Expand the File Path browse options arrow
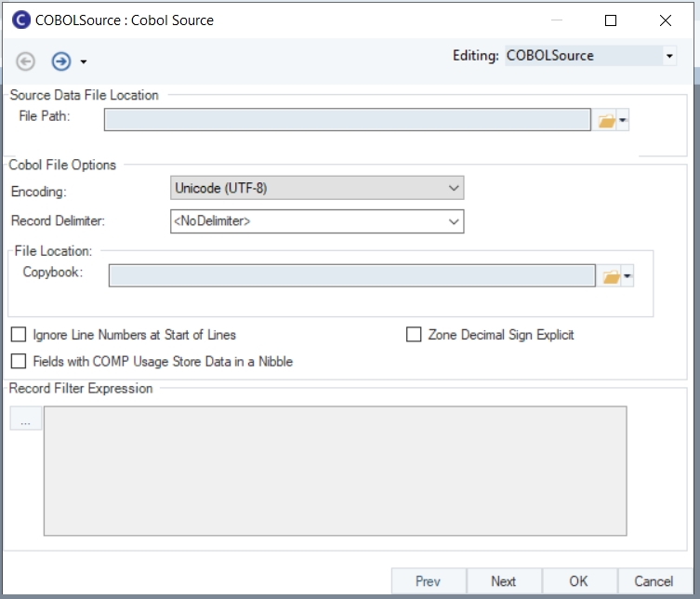The height and width of the screenshot is (599, 700). [624, 121]
